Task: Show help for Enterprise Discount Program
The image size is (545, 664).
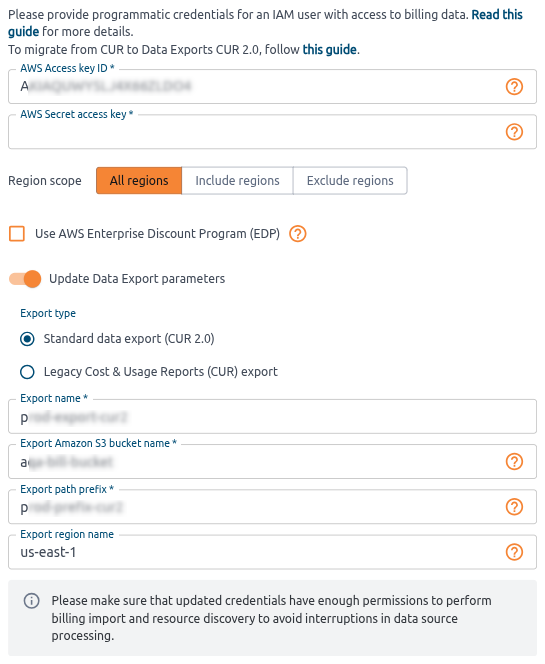Action: click(298, 234)
